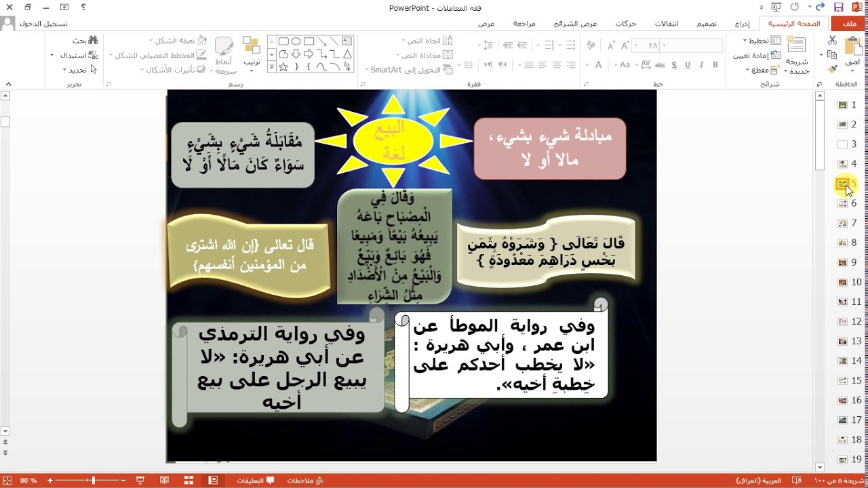
Task: Select the star shape in gallery
Action: coord(283,67)
